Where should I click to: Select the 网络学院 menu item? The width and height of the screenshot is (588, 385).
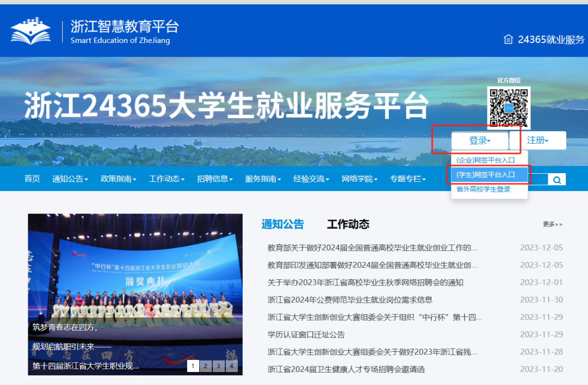359,179
